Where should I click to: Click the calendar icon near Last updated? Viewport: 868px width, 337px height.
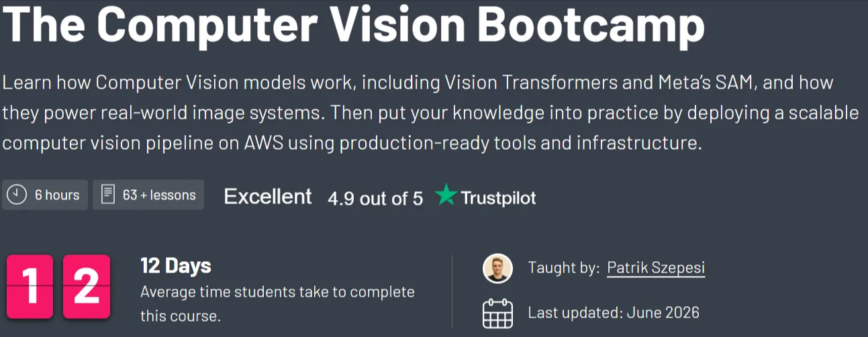coord(497,313)
